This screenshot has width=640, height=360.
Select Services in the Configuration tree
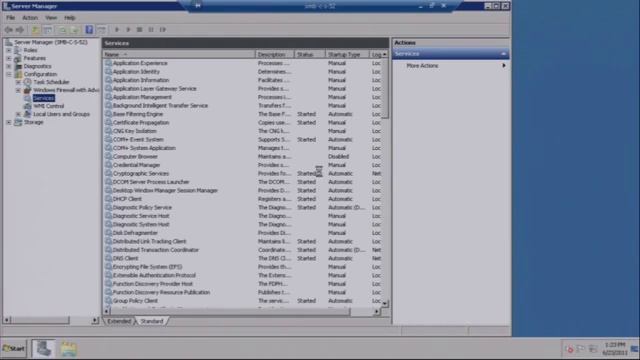[43, 98]
